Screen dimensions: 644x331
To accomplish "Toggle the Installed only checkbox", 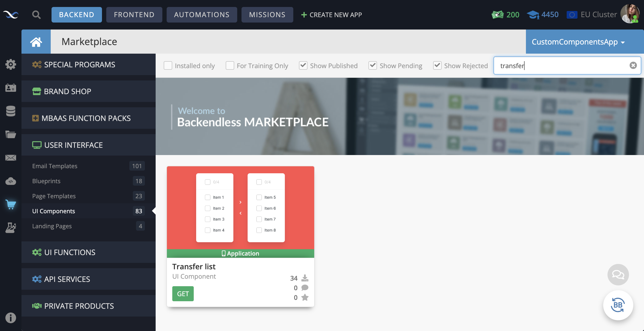I will 168,65.
